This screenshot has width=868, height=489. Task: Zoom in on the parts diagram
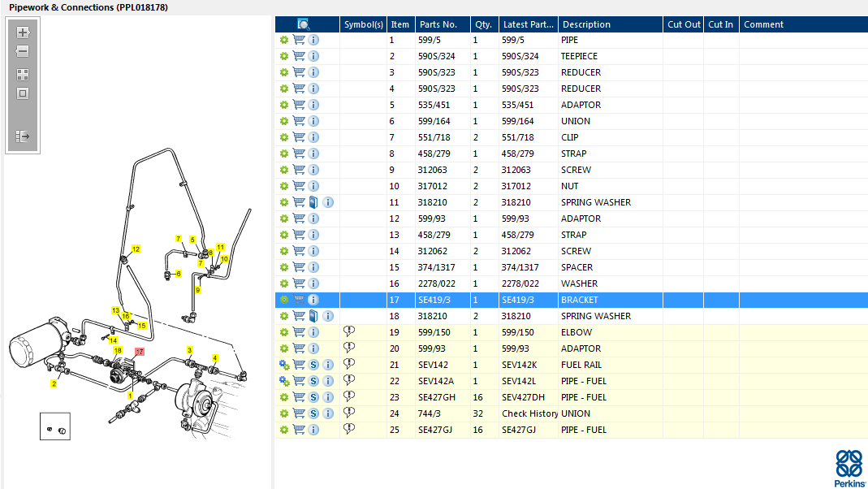[23, 32]
